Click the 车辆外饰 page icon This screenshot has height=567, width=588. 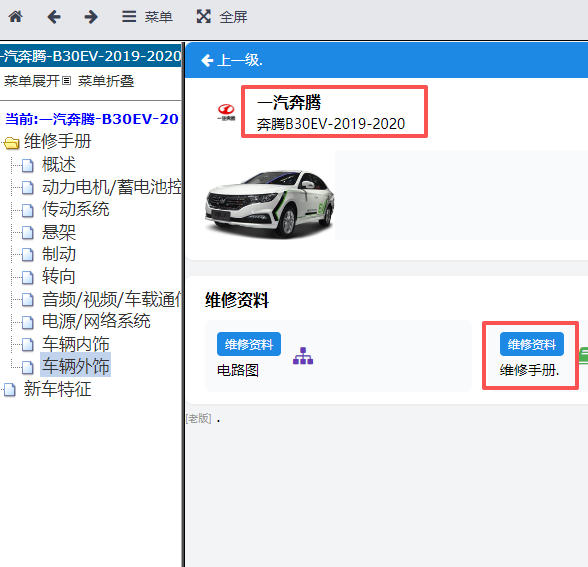[x=27, y=367]
